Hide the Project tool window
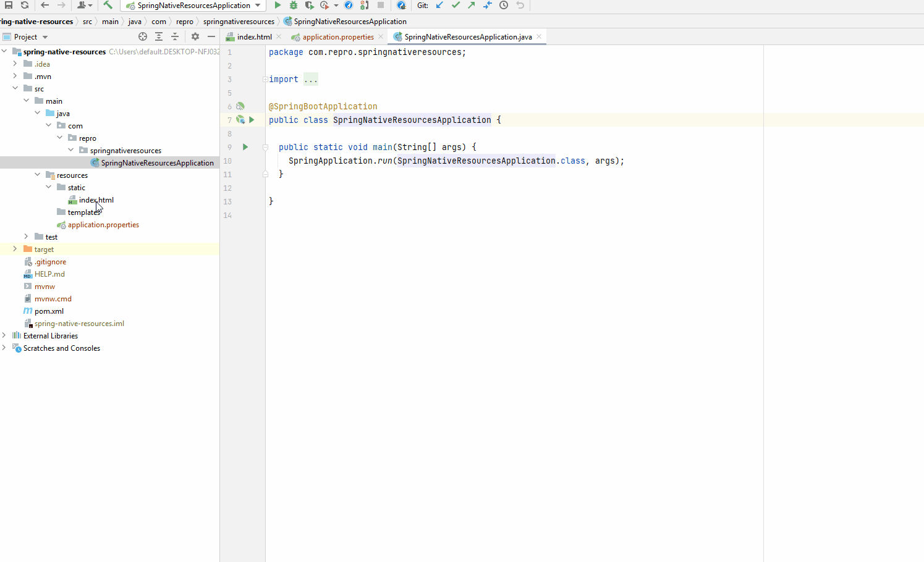The height and width of the screenshot is (562, 924). click(211, 36)
